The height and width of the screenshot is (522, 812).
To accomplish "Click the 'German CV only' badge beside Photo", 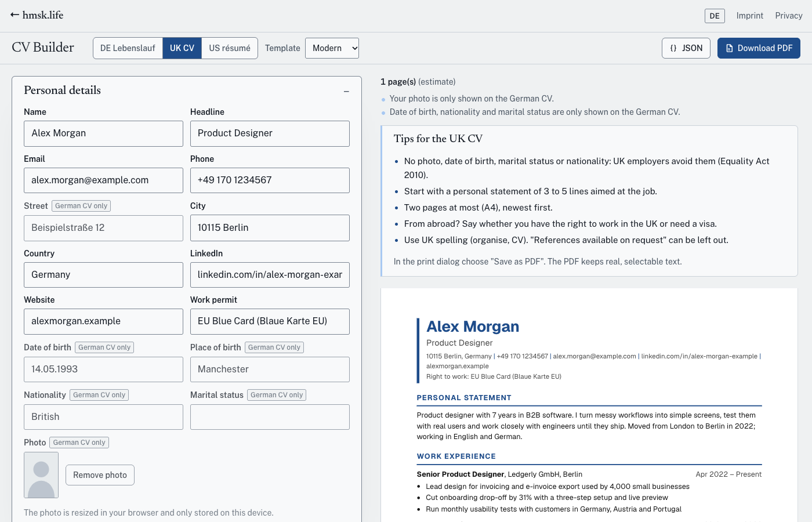I will 79,443.
